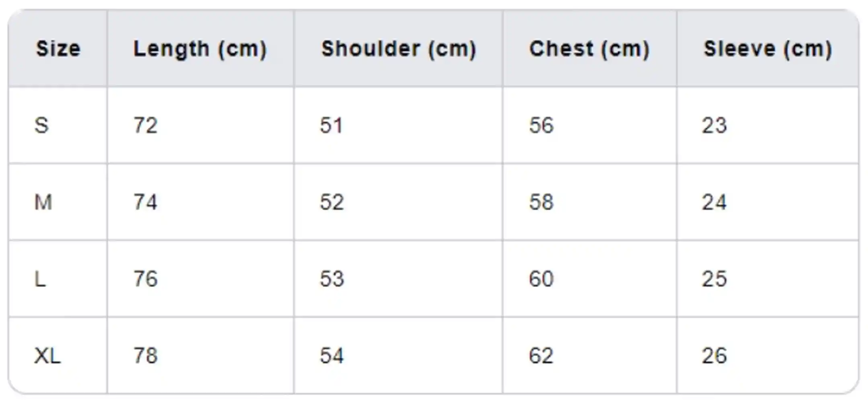Select shoulder value 51 in S row
The image size is (868, 402).
(331, 125)
